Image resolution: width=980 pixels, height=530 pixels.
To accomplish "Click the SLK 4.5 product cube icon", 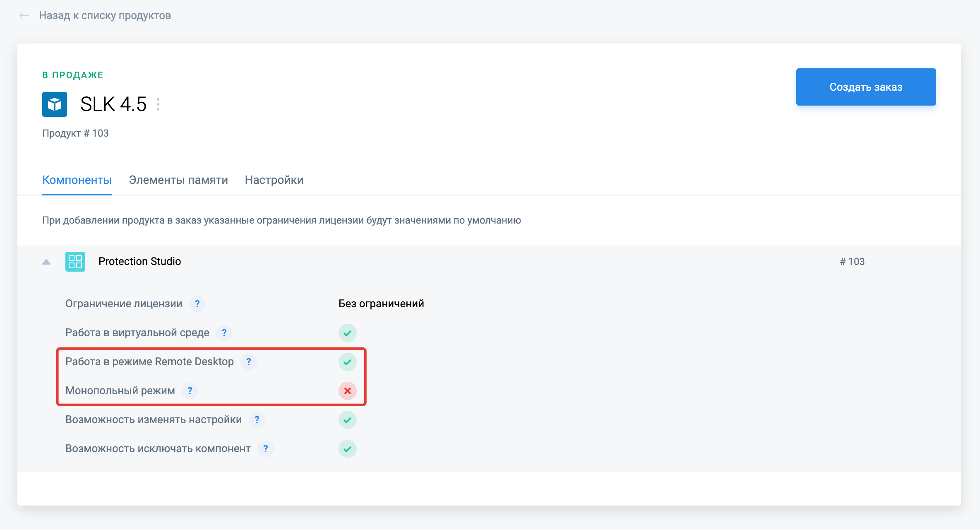I will pos(55,104).
